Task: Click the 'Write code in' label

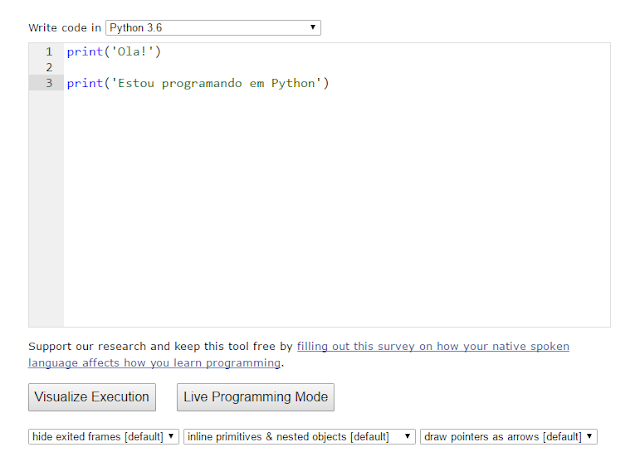Action: point(64,28)
